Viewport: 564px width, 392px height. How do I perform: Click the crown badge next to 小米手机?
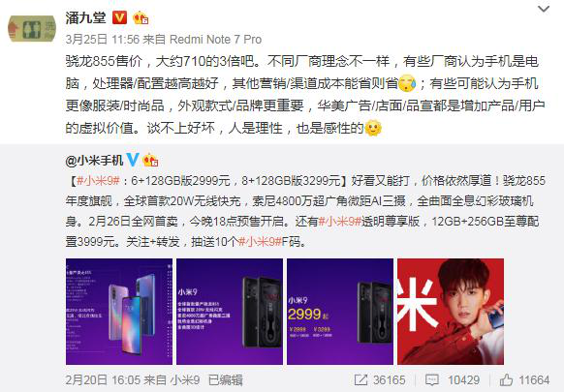150,160
